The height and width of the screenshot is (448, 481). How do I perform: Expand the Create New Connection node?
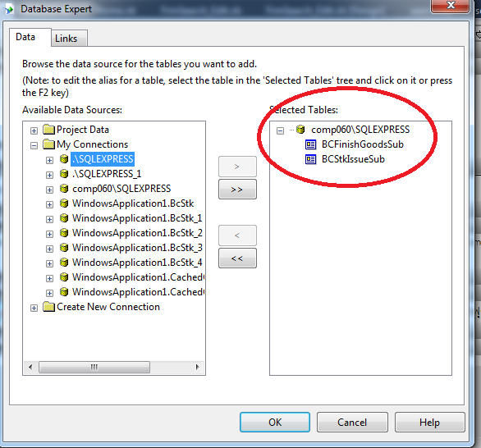(34, 308)
